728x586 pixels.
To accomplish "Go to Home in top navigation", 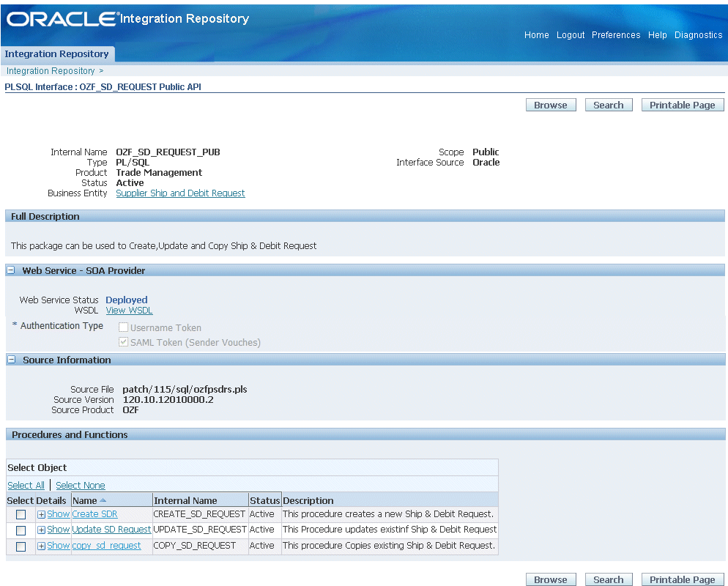I will 536,35.
